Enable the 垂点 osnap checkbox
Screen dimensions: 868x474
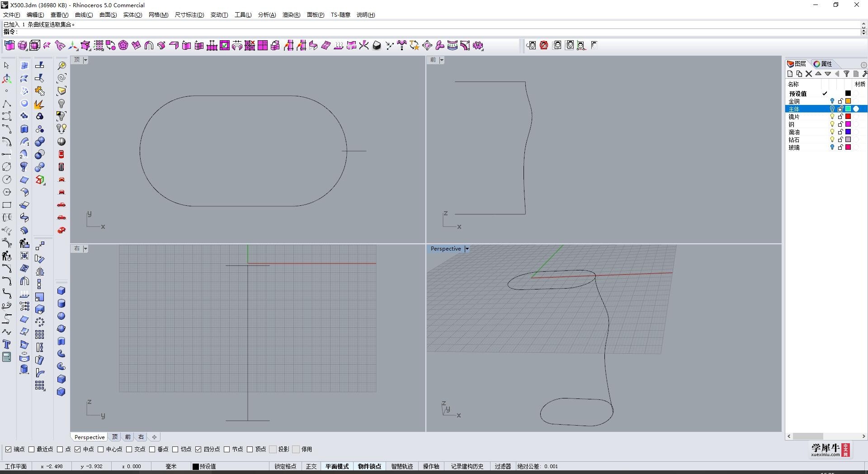point(152,449)
